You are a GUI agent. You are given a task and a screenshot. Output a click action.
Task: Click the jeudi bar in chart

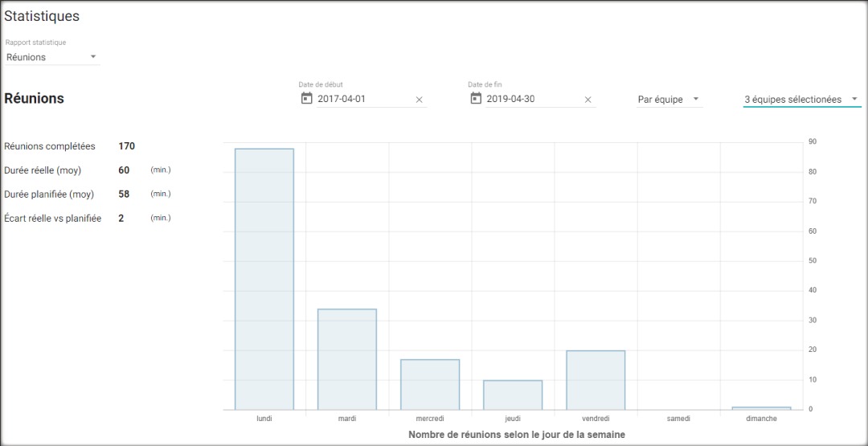(x=513, y=395)
